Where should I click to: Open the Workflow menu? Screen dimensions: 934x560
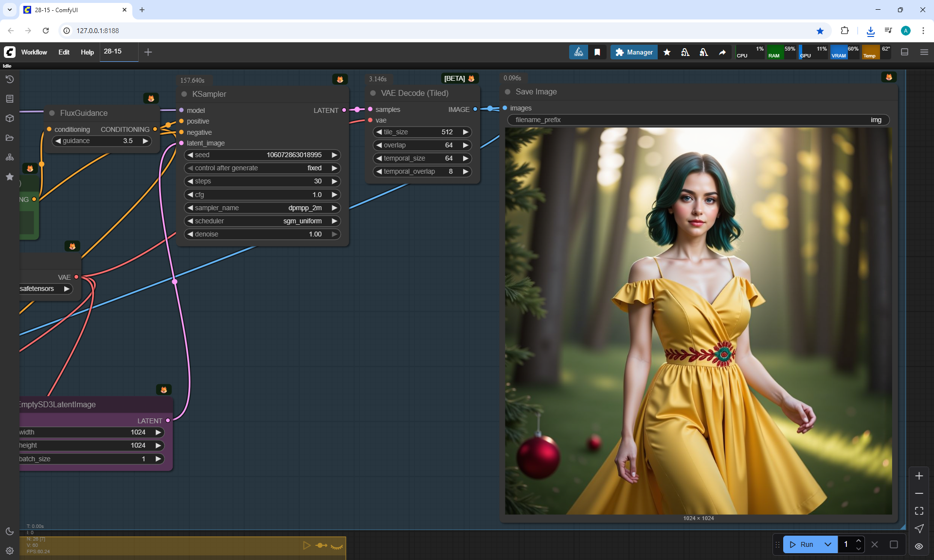click(x=34, y=52)
